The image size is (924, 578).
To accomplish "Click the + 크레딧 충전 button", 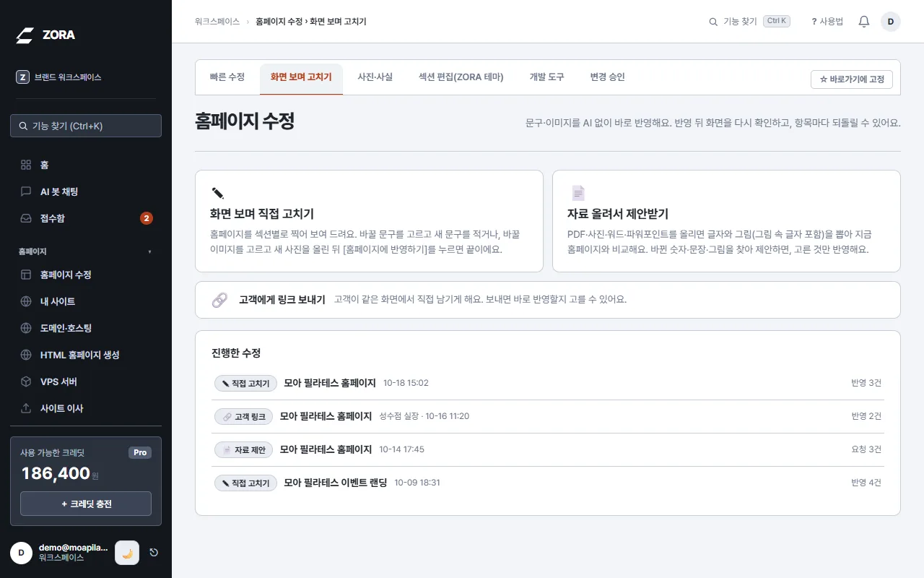I will coord(86,504).
